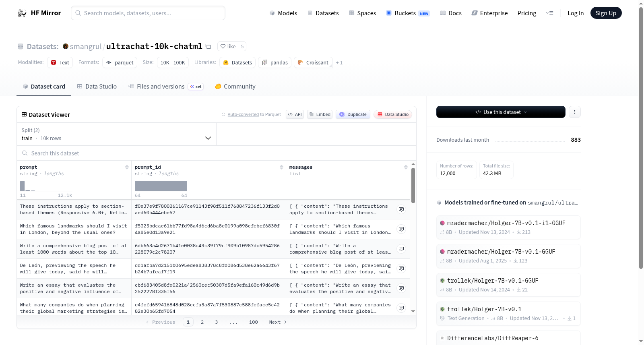Open chat icon for 'Write an essay' row
The width and height of the screenshot is (644, 345).
[401, 288]
